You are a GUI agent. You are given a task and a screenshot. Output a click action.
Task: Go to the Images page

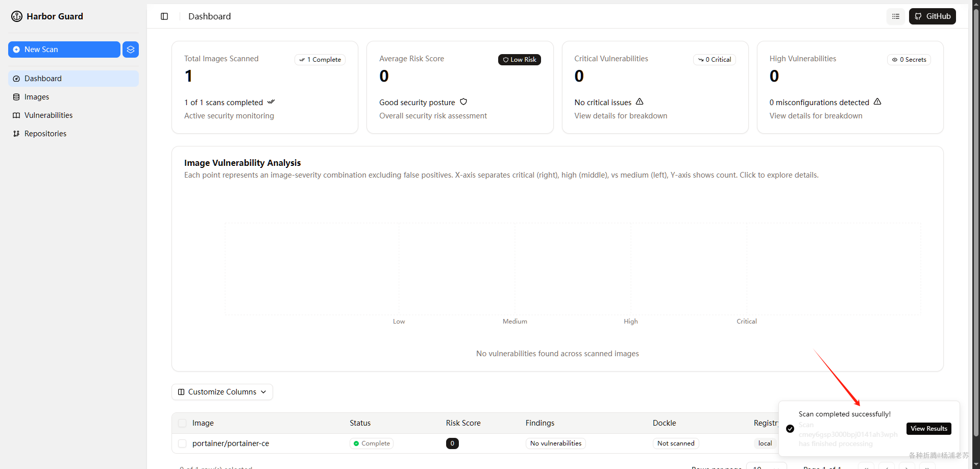pyautogui.click(x=73, y=97)
